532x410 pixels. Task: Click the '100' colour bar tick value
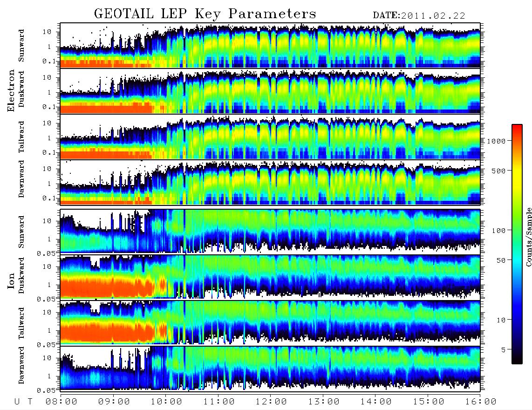coord(498,231)
